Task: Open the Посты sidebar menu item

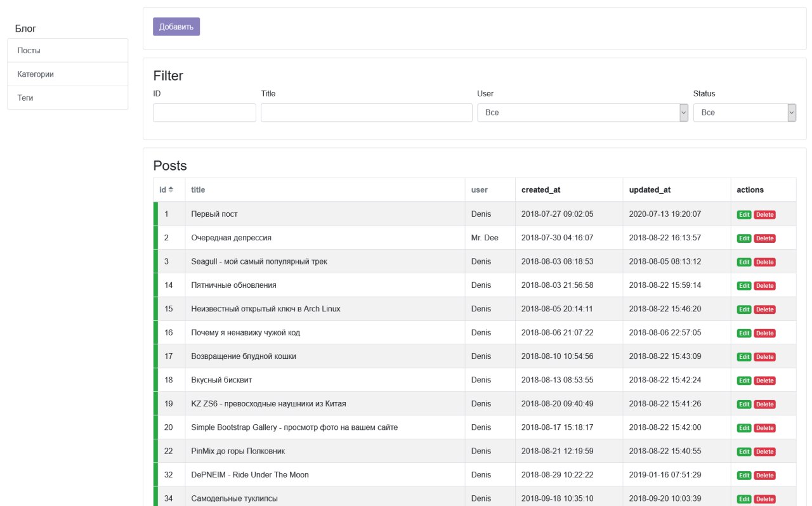Action: pos(68,51)
